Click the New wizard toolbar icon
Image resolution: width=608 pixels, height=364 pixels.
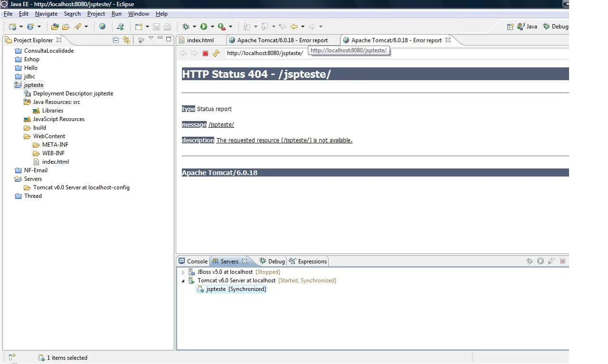13,27
